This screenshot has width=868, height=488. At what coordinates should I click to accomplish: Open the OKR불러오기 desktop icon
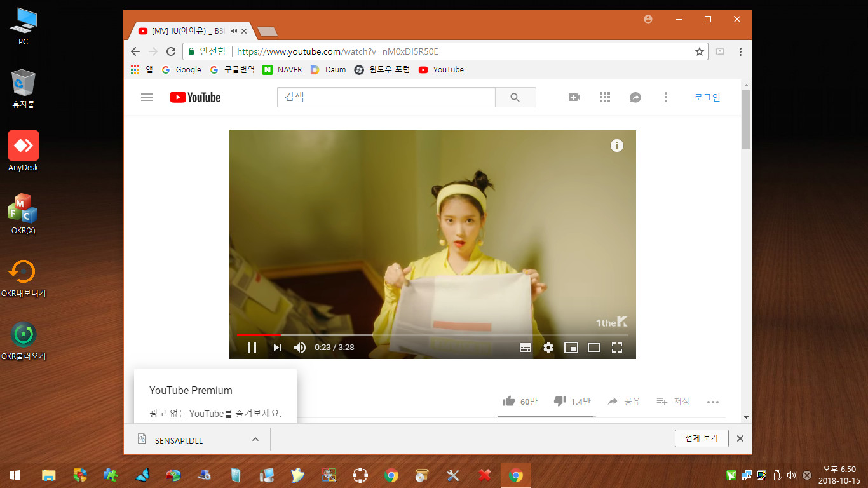click(24, 341)
